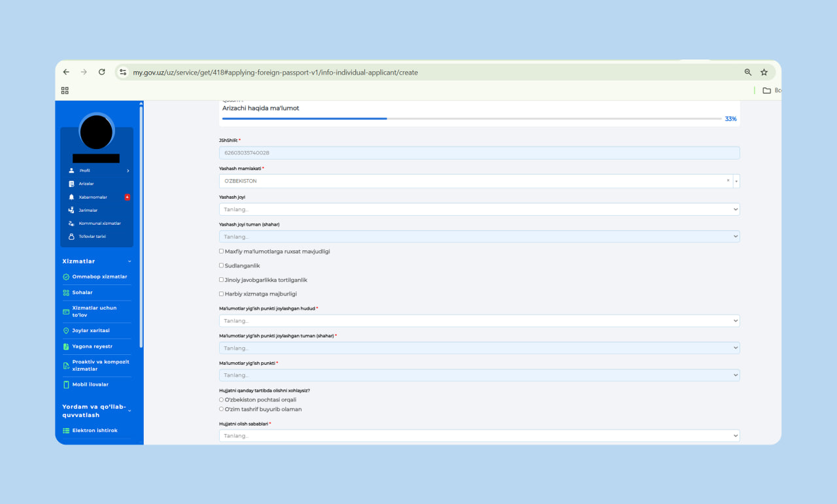Clear the O'ZBEKISTON country selection
Screen dimensions: 837x504
[728, 180]
